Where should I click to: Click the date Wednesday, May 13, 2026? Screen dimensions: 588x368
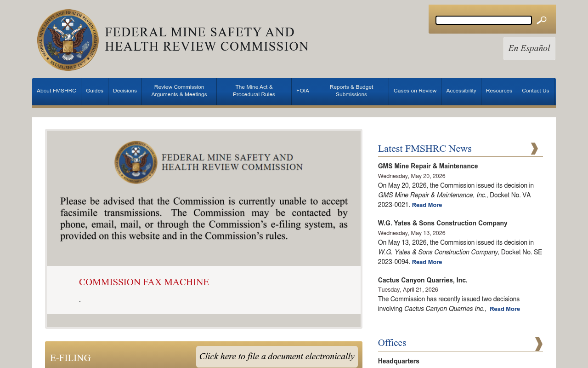click(x=412, y=233)
